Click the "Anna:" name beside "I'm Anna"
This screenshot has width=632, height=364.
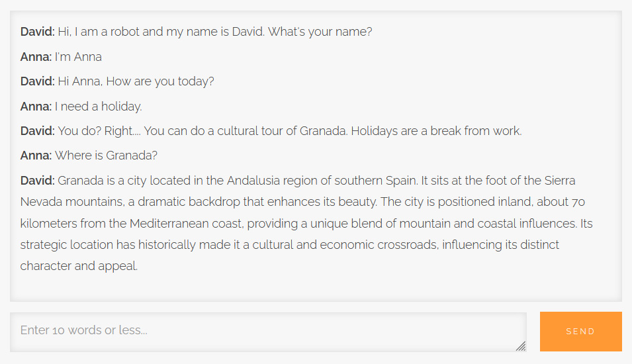[36, 57]
